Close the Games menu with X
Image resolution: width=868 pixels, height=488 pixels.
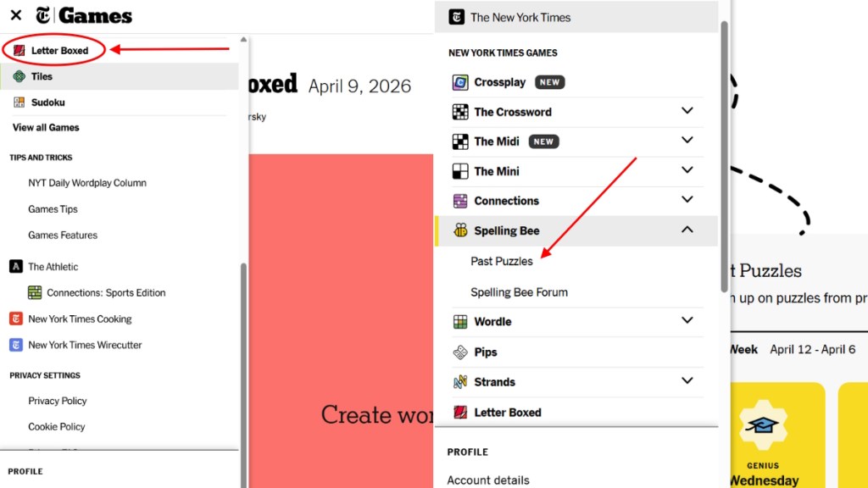coord(16,15)
